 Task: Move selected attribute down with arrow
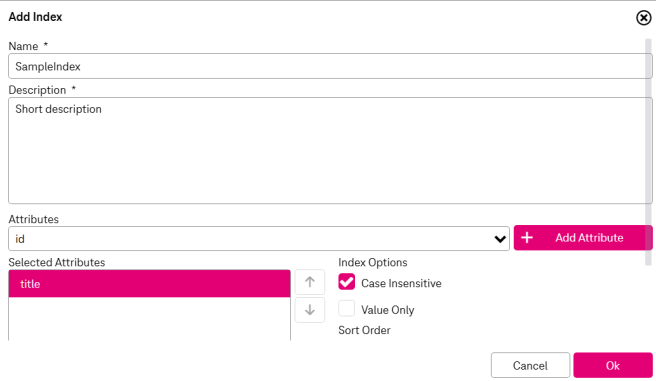310,310
